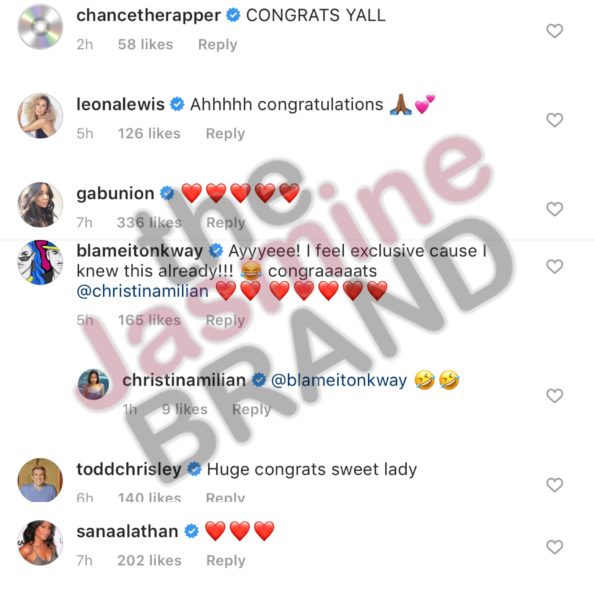Tap the heart beside leonalewis's comment
The height and width of the screenshot is (595, 595).
click(554, 120)
